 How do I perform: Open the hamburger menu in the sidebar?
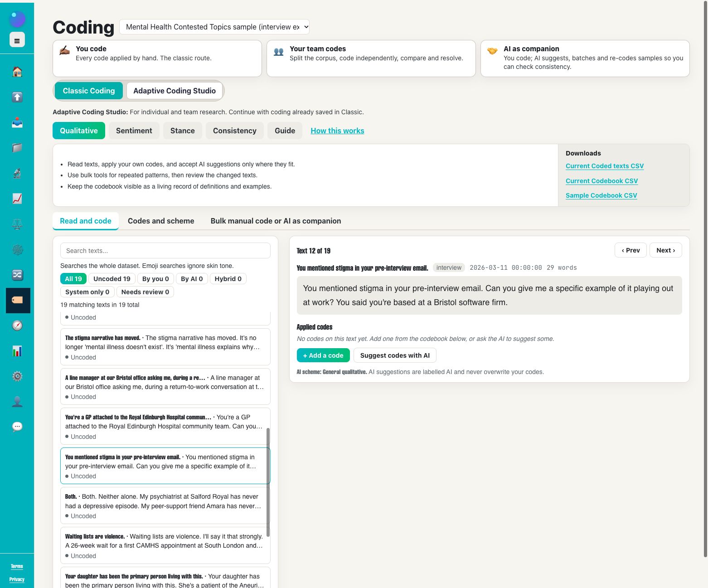[17, 40]
